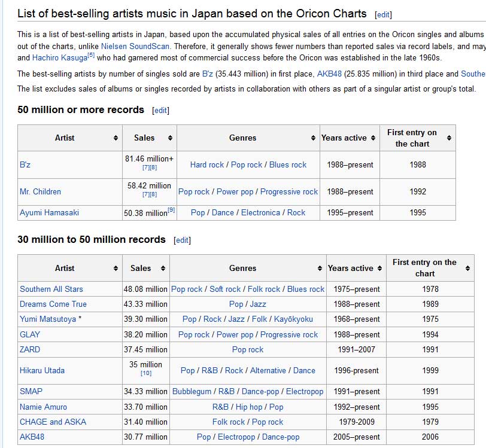Image resolution: width=486 pixels, height=448 pixels.
Task: Sort first table by Artist column arrows
Action: tap(116, 138)
